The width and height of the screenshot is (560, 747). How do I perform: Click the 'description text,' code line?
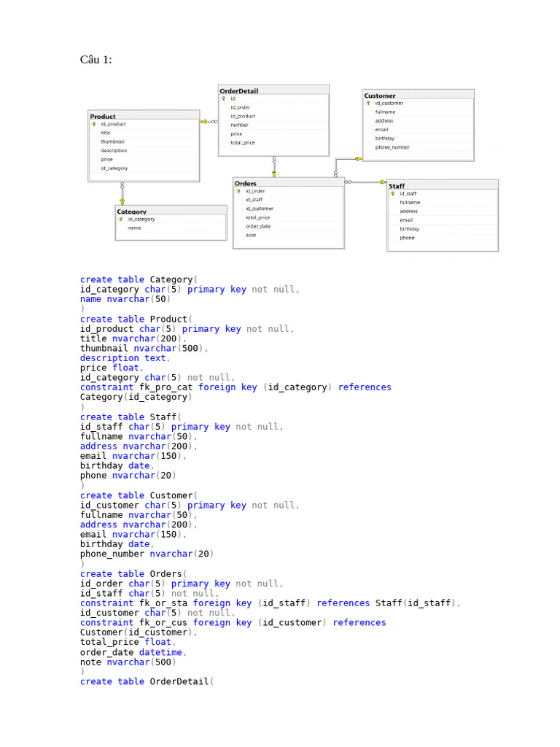(x=125, y=358)
